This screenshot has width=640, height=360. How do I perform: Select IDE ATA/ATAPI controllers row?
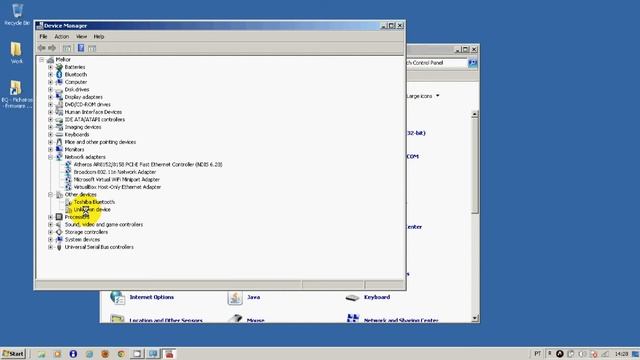pos(95,120)
